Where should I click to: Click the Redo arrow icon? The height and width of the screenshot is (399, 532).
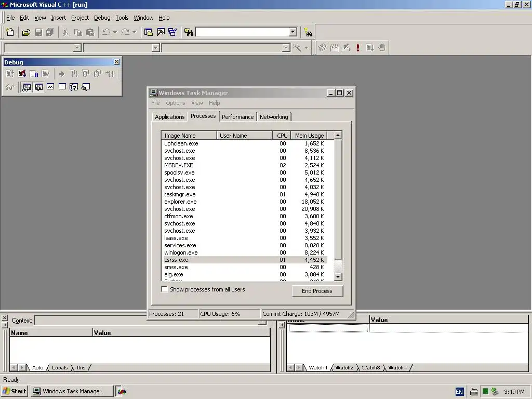(126, 32)
